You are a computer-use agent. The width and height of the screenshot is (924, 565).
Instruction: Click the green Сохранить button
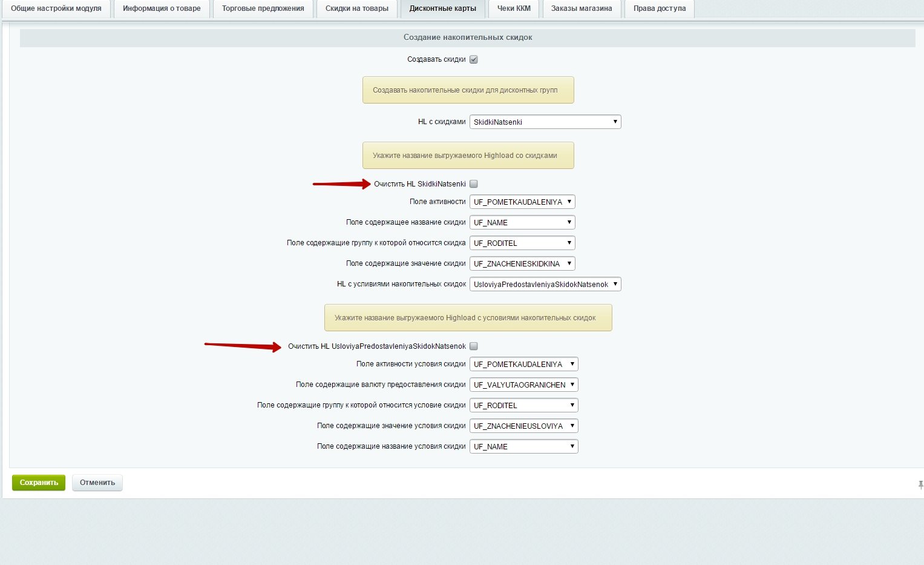point(39,483)
